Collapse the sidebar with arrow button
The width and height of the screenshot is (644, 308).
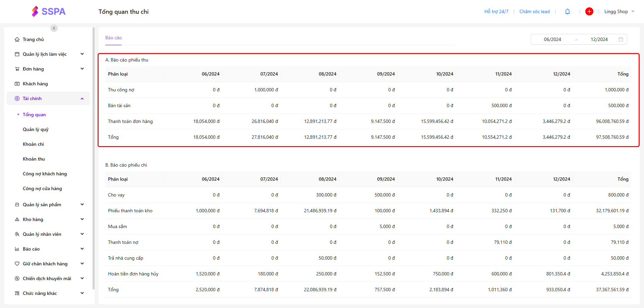point(54,28)
